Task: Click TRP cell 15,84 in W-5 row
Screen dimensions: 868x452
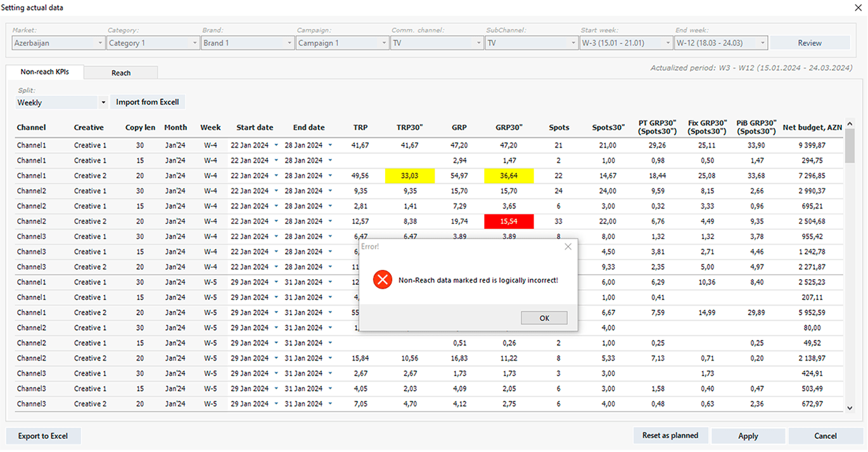Action: click(361, 358)
